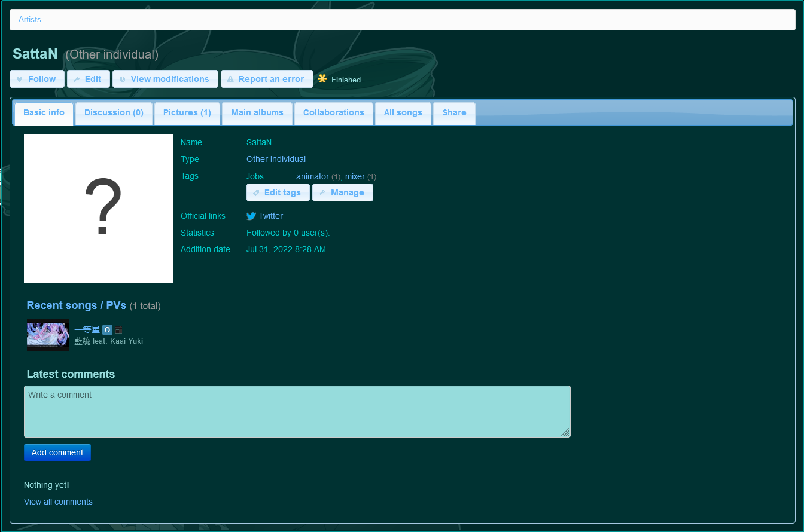Switch to the Main albums tab
804x532 pixels.
[257, 112]
